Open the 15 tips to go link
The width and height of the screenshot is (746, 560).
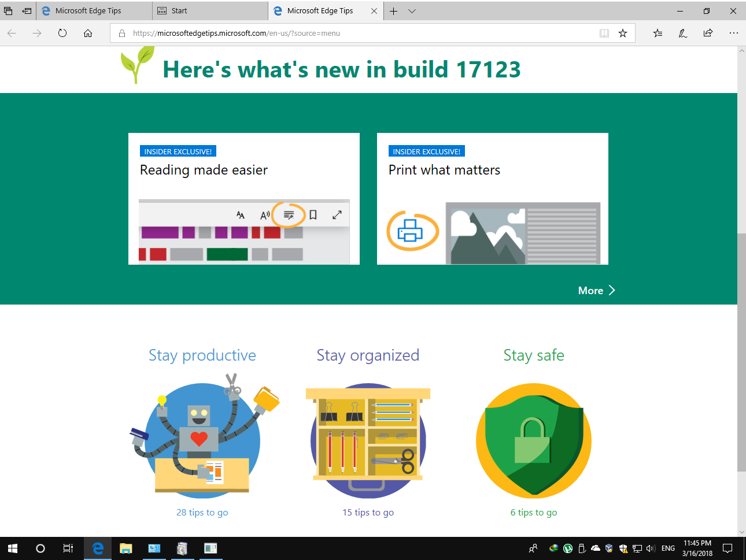tap(368, 513)
